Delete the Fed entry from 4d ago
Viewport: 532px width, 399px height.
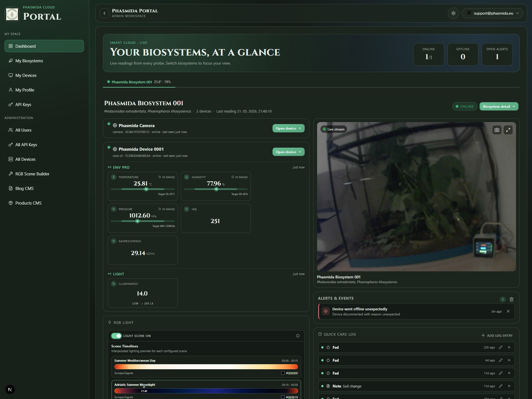tap(509, 360)
